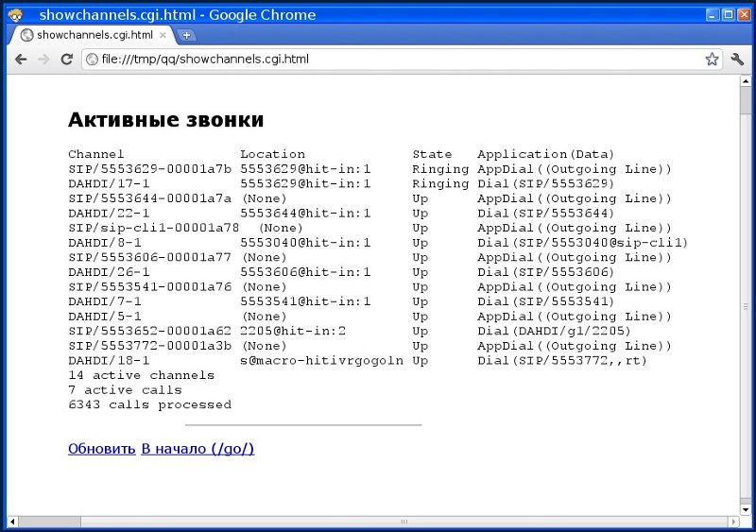
Task: Maximize the Chrome window
Action: [x=728, y=14]
